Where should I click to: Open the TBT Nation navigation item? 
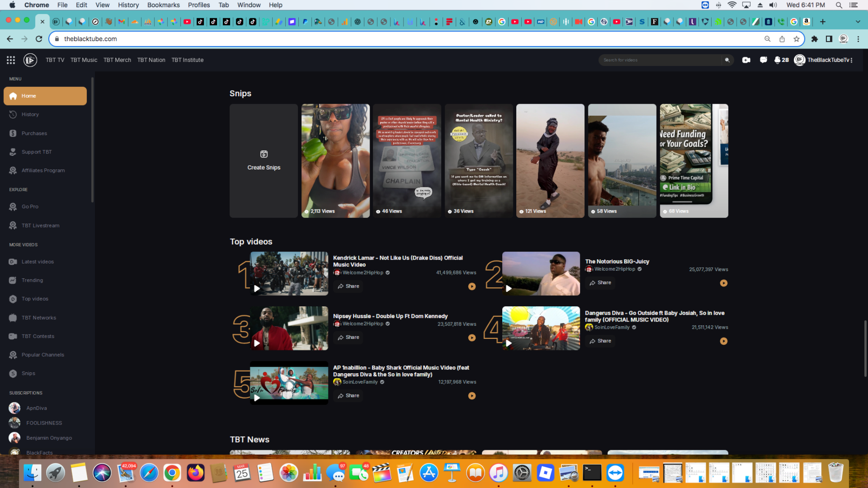[151, 60]
